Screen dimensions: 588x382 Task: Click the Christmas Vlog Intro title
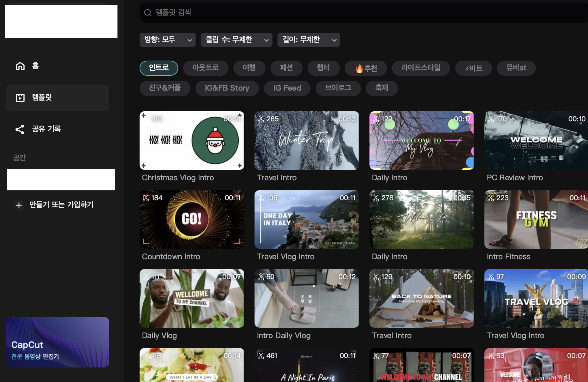click(178, 178)
